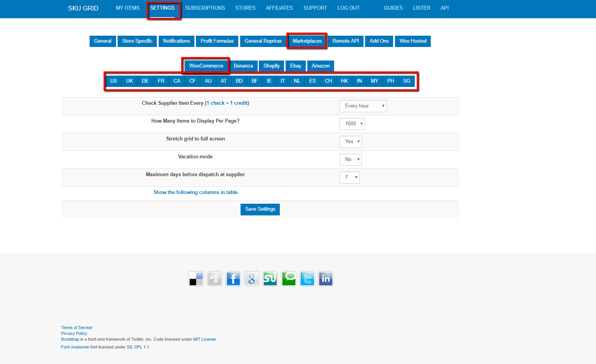The width and height of the screenshot is (596, 364).
Task: Open maximum days before dispatch dropdown
Action: click(x=350, y=177)
